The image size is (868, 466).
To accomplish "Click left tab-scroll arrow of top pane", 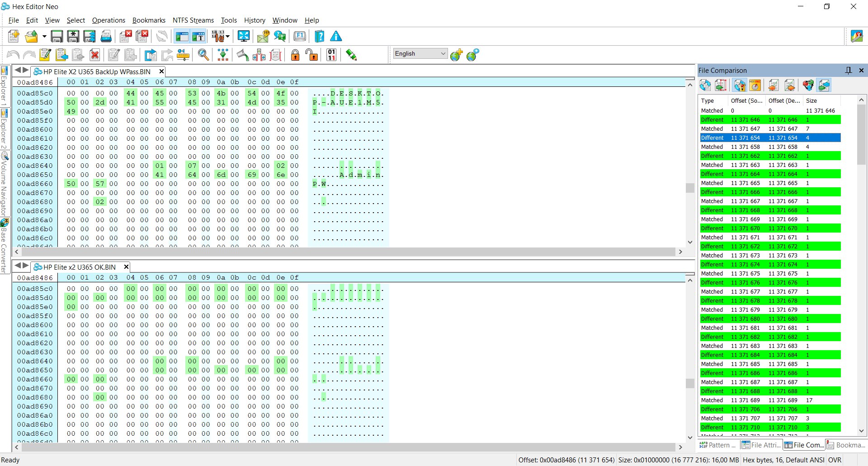I will point(18,70).
